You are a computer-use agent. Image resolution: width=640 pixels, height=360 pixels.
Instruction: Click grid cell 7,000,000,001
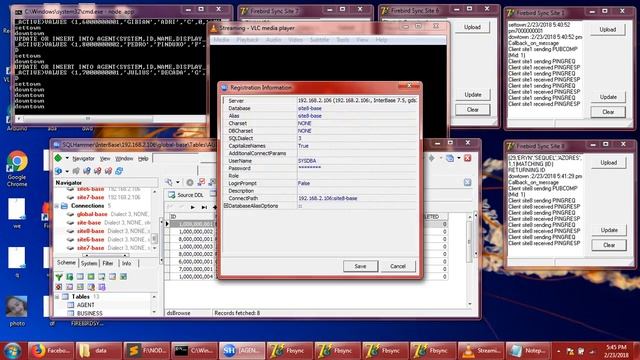193,269
